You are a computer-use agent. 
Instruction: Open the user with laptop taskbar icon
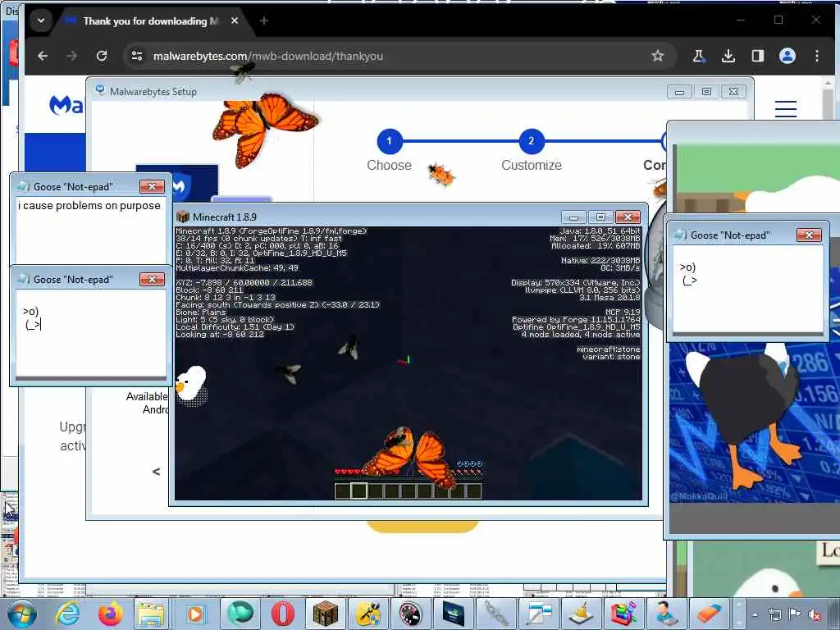pyautogui.click(x=666, y=614)
